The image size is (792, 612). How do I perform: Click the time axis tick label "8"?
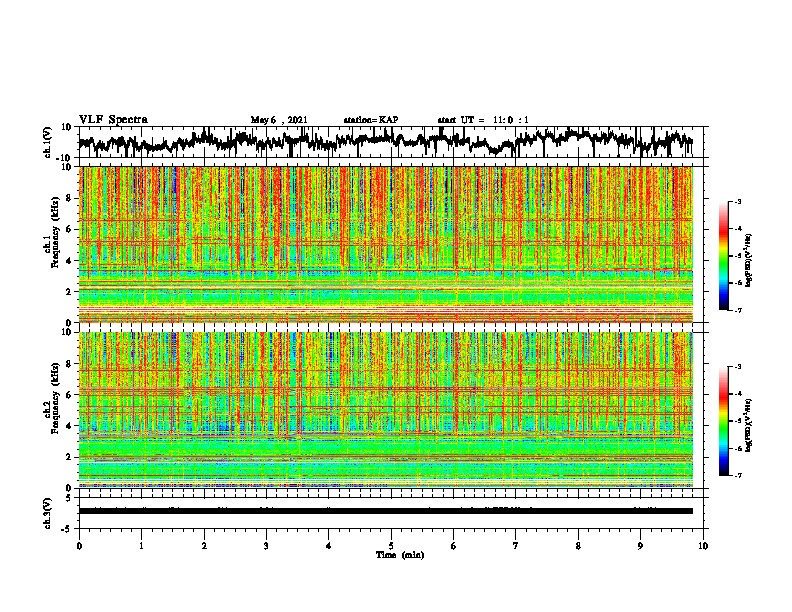click(x=578, y=546)
